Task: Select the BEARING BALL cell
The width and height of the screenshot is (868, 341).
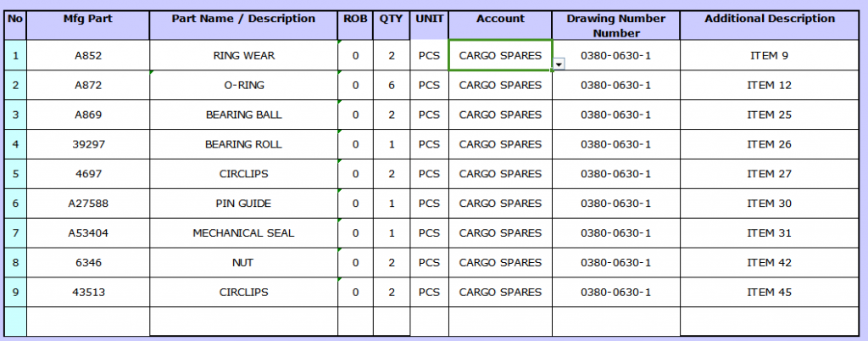Action: (x=243, y=115)
